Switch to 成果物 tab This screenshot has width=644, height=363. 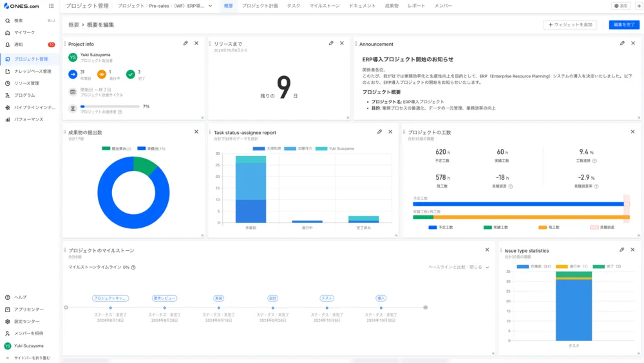(392, 6)
